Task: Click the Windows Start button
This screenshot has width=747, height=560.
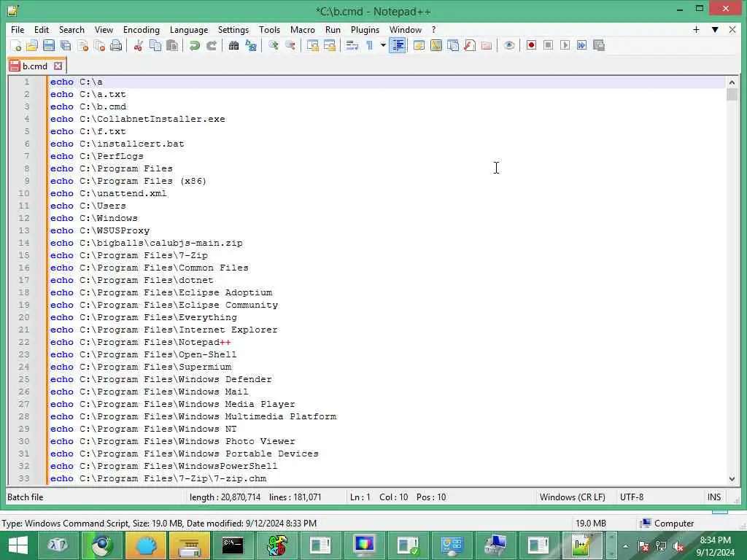Action: click(18, 545)
